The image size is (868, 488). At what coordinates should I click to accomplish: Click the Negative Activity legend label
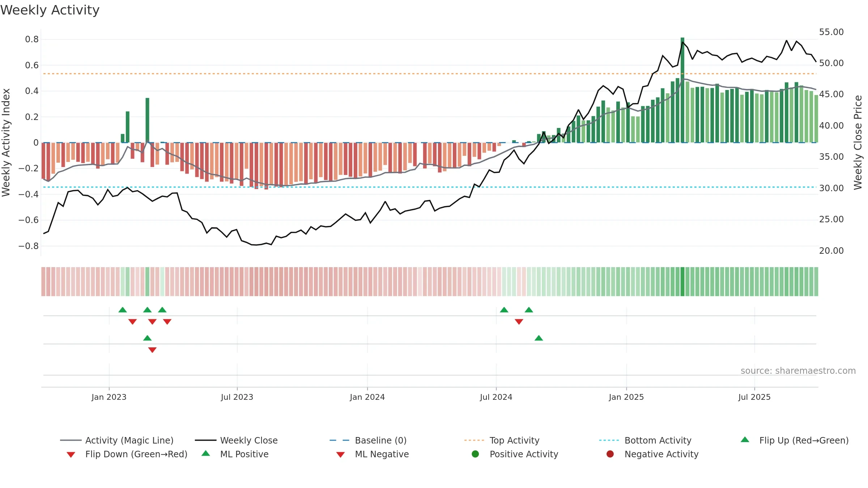click(661, 454)
